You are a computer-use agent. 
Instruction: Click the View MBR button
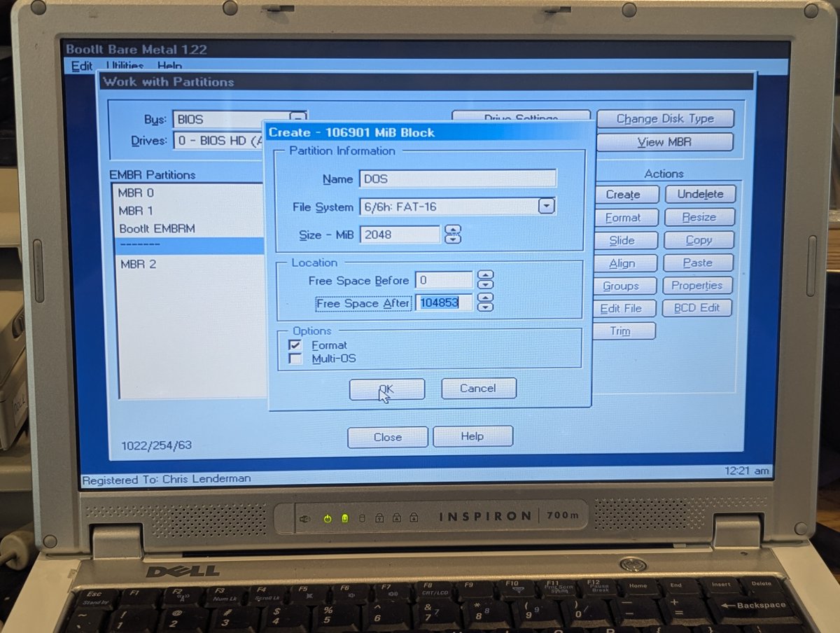664,142
